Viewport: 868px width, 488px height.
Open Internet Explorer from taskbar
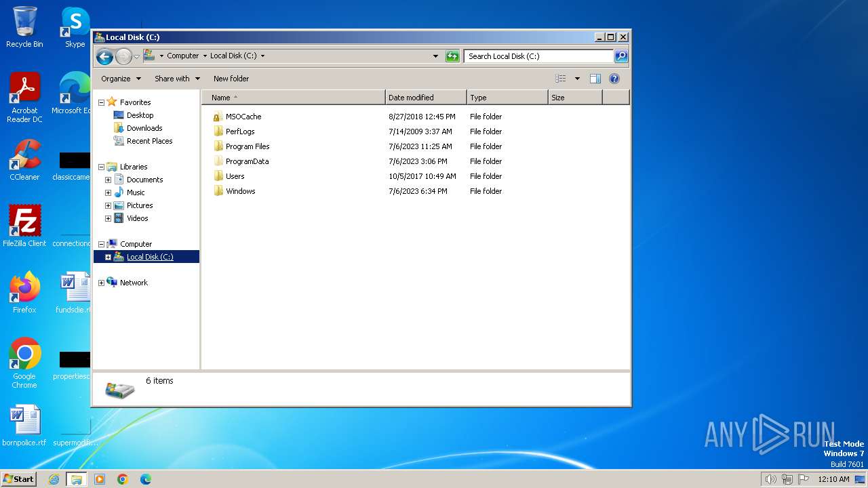pos(54,479)
